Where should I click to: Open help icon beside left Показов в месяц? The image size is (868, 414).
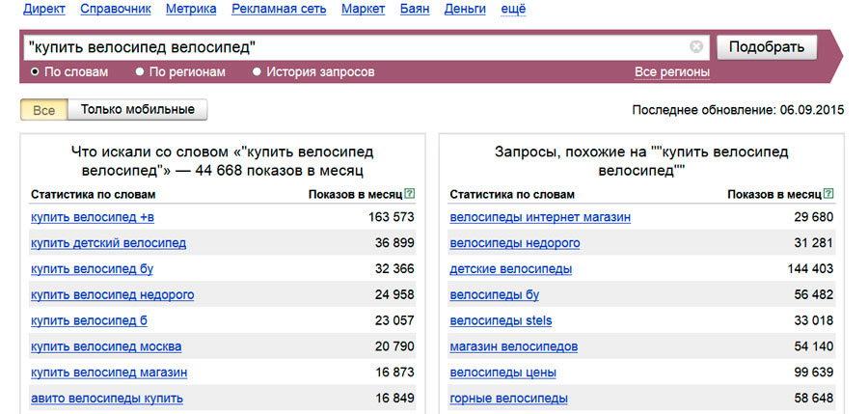pyautogui.click(x=409, y=194)
